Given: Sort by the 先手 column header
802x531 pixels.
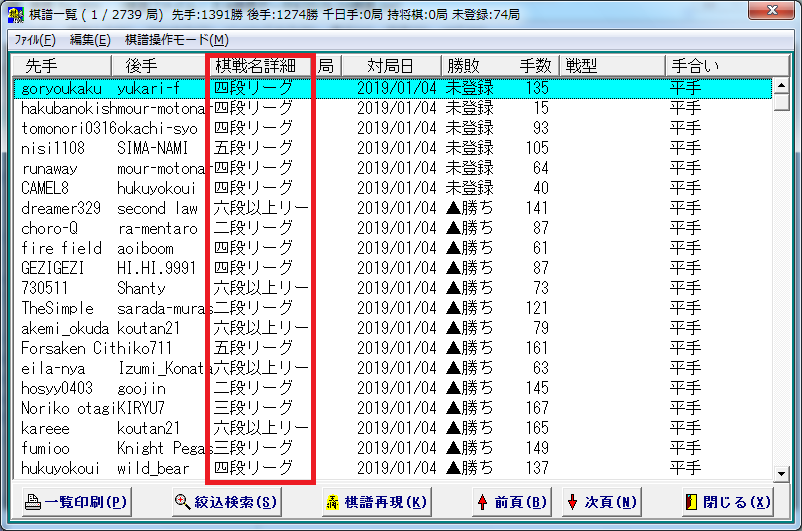Looking at the screenshot, I should tap(42, 66).
